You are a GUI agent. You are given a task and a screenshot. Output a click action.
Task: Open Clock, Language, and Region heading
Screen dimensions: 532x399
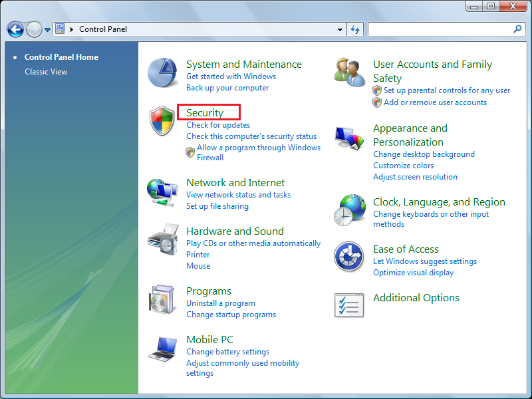pos(439,202)
